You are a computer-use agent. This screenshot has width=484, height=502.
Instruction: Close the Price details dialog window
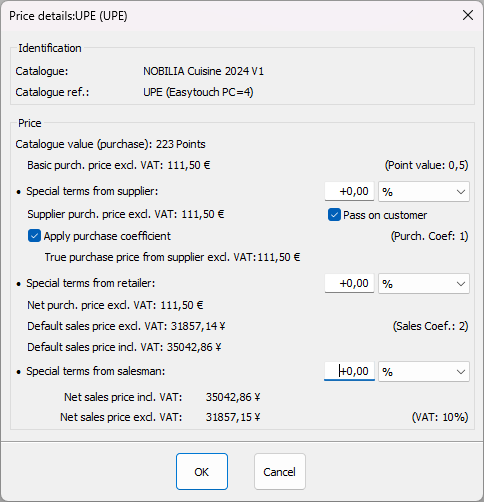pos(468,15)
